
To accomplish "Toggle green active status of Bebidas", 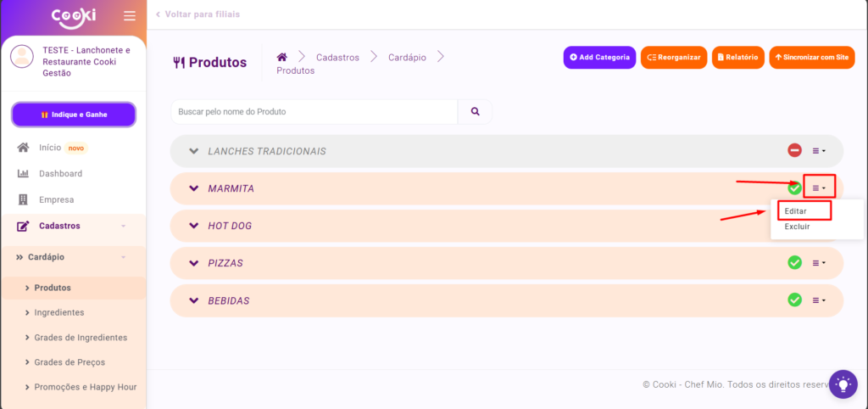I will 794,300.
